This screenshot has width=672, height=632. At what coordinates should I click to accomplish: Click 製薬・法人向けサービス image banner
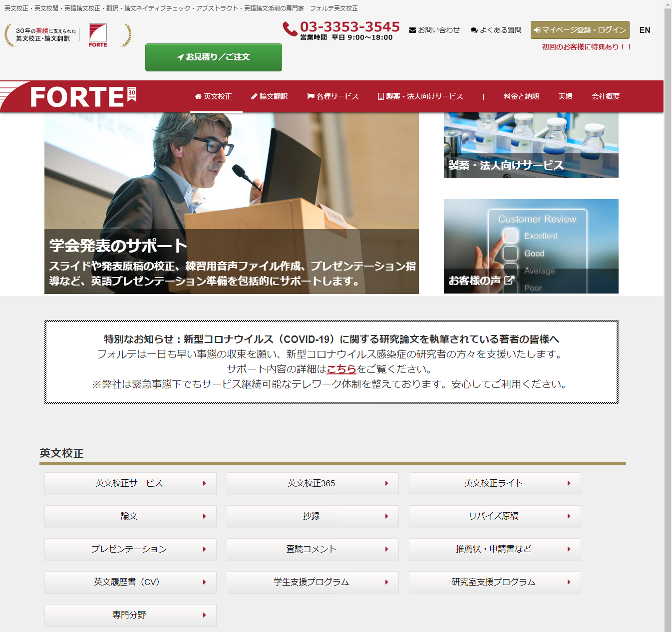[x=531, y=145]
